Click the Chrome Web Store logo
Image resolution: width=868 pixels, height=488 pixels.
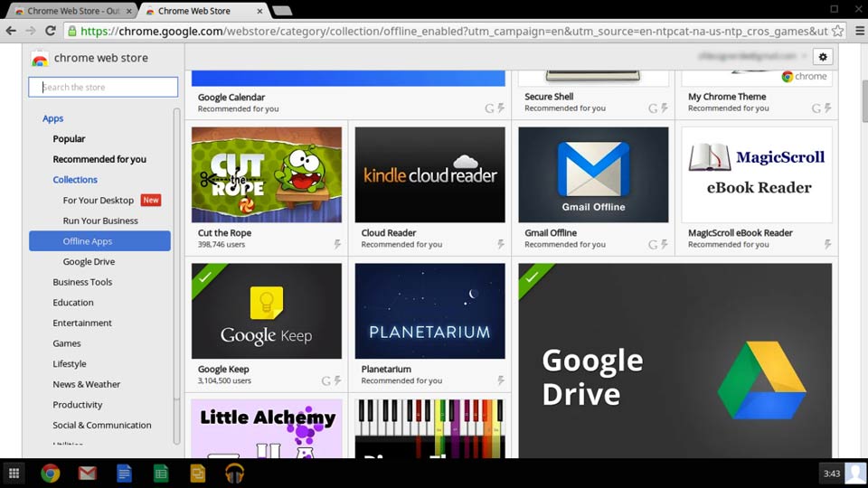[40, 58]
